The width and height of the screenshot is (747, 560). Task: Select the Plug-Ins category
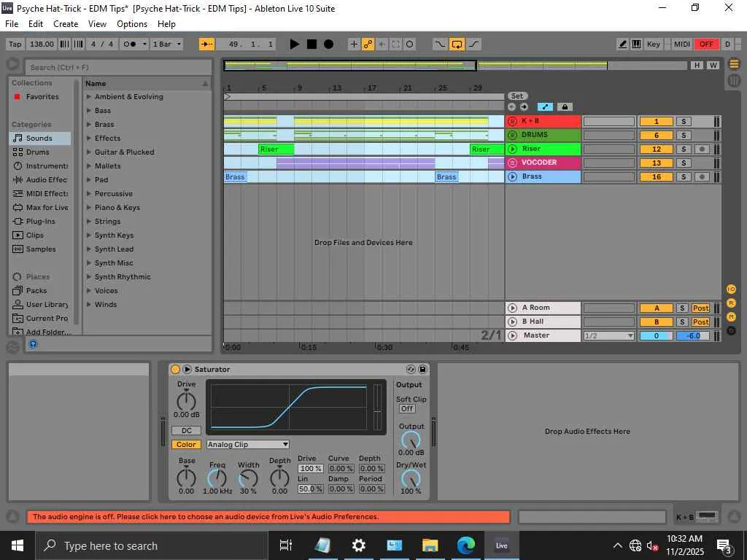40,221
